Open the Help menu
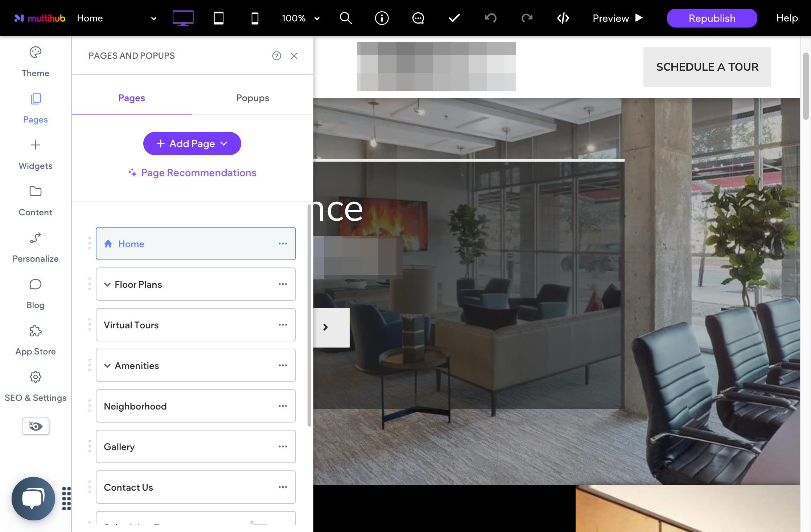811x532 pixels. coord(787,18)
